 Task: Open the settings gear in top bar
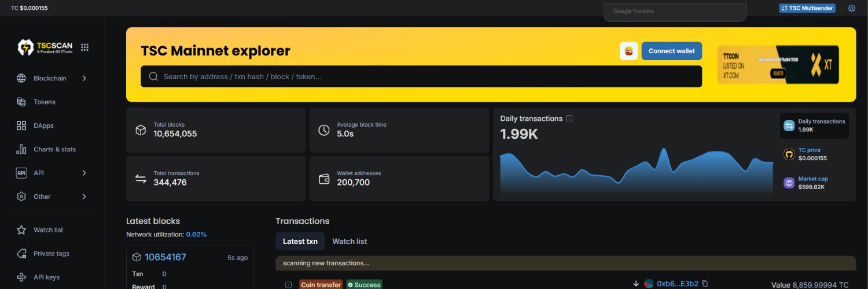pos(851,8)
